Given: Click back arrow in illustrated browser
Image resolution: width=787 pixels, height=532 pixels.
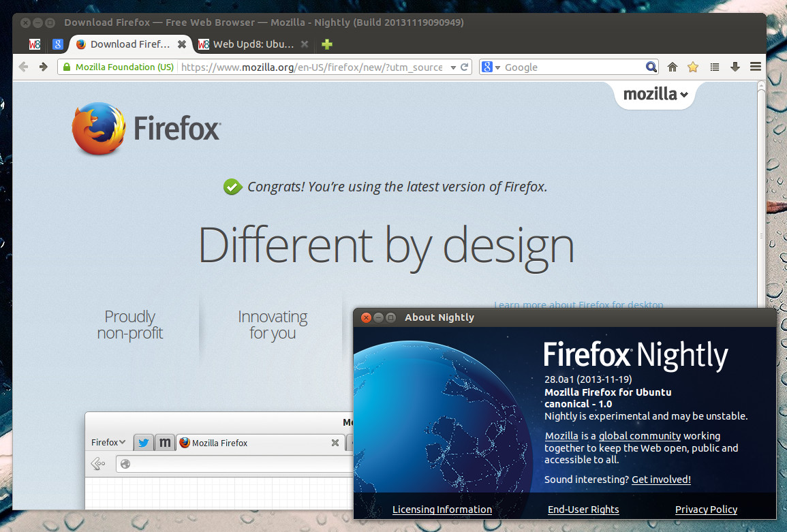Looking at the screenshot, I should [x=98, y=464].
